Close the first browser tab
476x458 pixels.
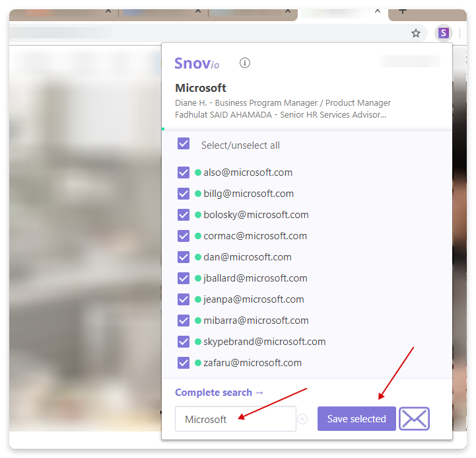pyautogui.click(x=108, y=11)
